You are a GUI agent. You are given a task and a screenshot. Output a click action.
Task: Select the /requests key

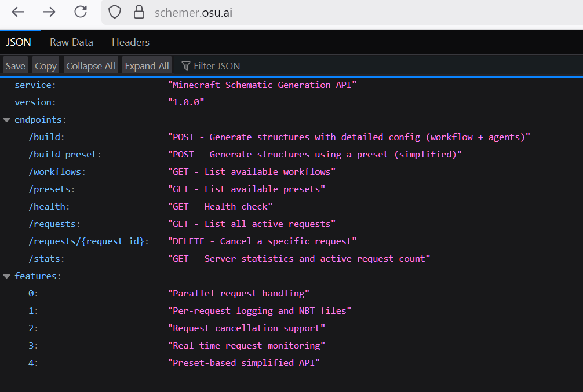pyautogui.click(x=54, y=224)
